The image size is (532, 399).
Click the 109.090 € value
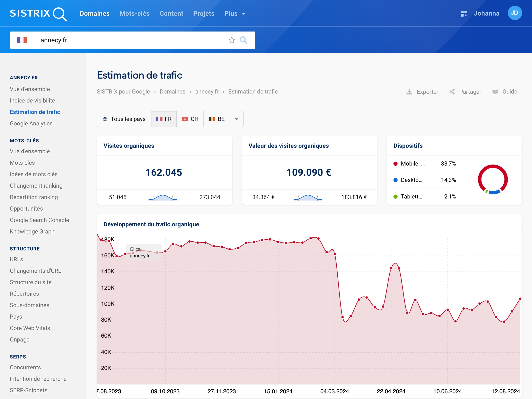click(x=309, y=172)
